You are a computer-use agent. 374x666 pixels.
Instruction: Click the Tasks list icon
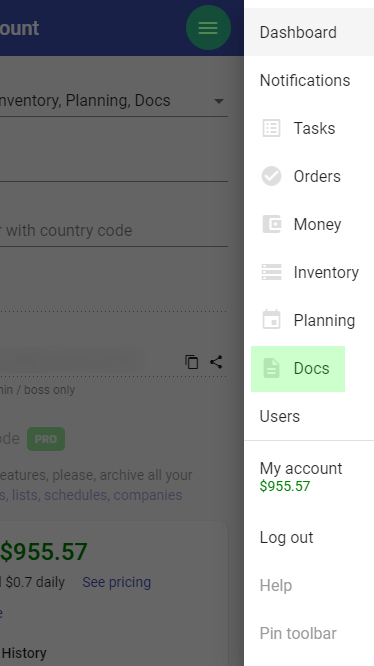(271, 128)
